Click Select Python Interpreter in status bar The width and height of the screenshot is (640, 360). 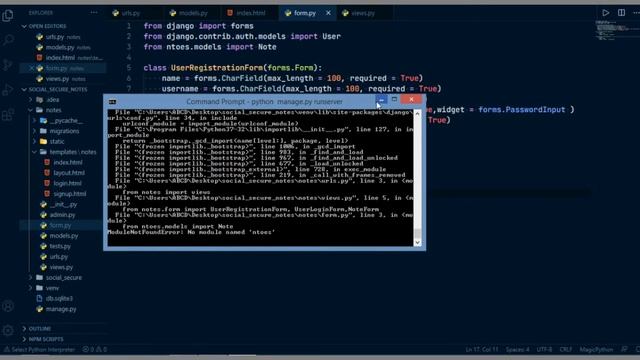40,349
